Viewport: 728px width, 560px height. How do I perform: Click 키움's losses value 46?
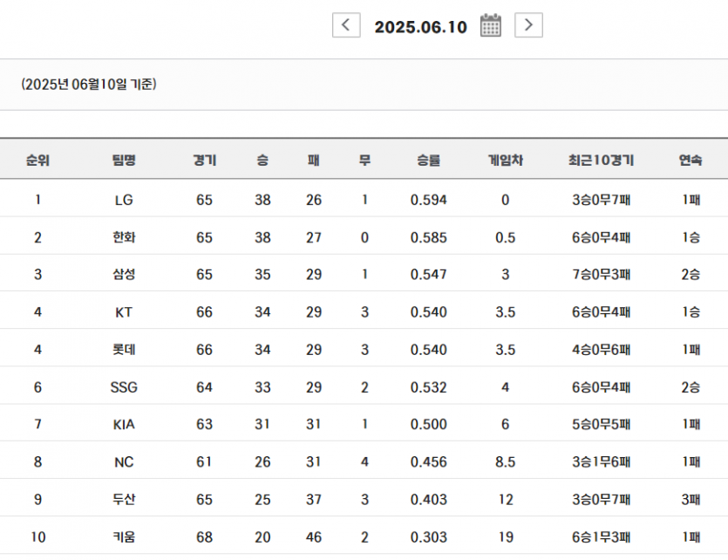[314, 537]
